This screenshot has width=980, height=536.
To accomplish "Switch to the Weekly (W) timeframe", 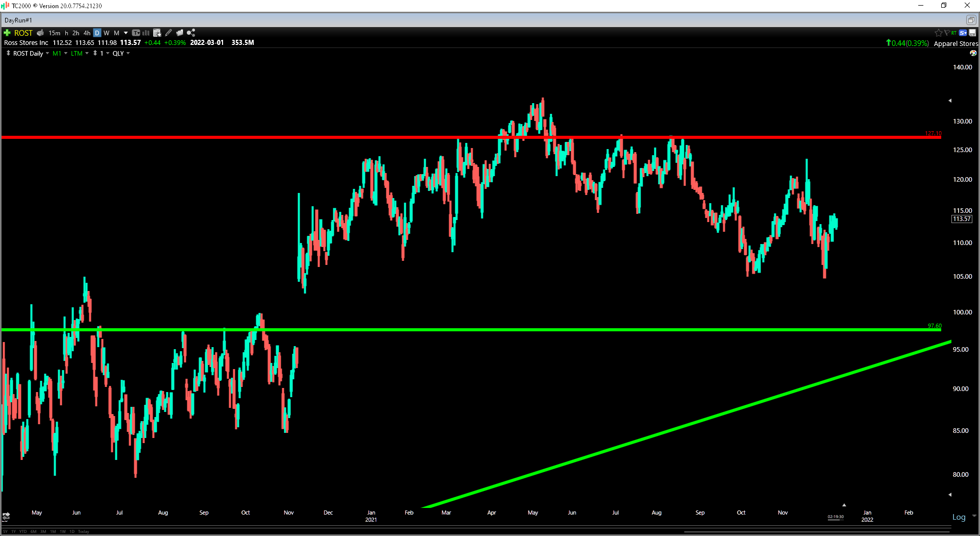I will (x=107, y=33).
